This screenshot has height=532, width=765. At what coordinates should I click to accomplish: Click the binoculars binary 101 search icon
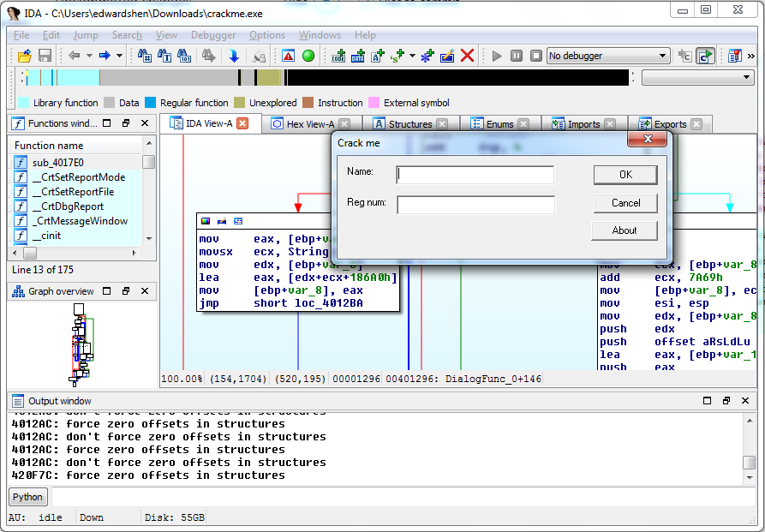pos(184,56)
